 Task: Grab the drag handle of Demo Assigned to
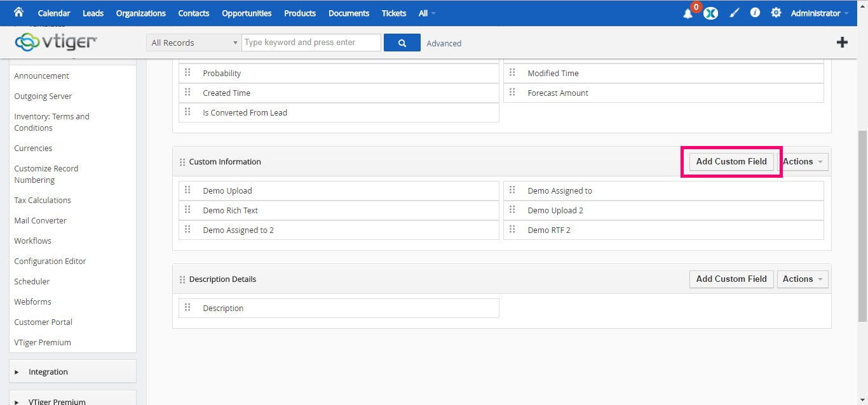coord(512,190)
